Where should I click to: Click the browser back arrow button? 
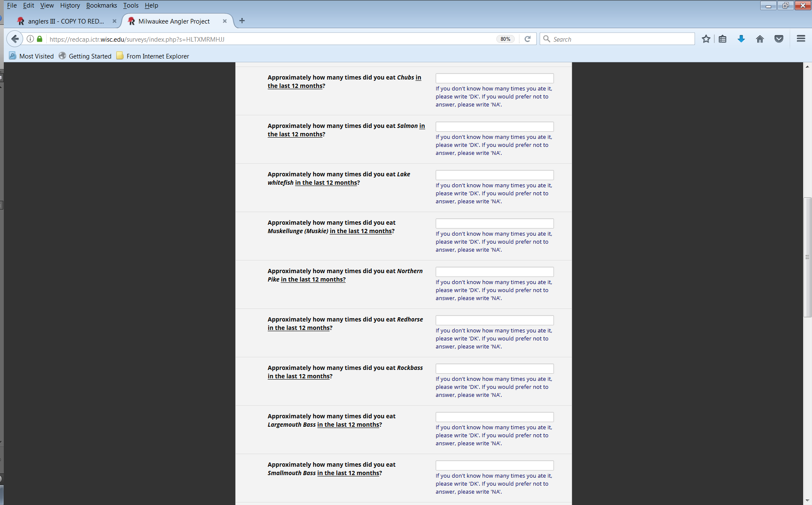coord(15,39)
